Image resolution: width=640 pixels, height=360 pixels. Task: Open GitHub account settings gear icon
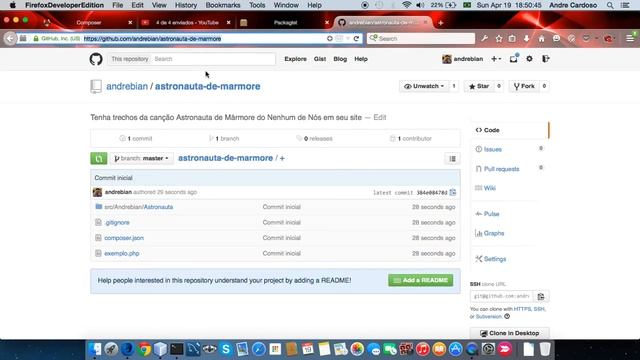529,59
